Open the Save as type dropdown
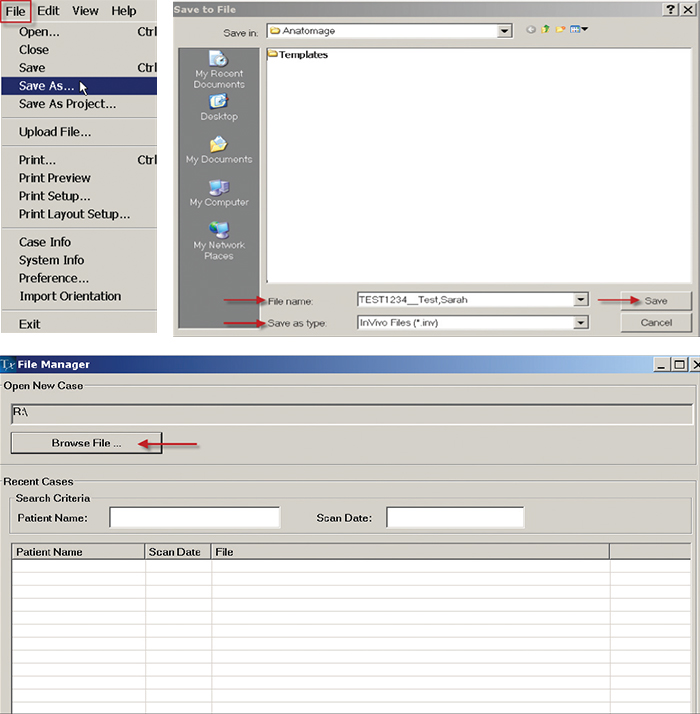This screenshot has width=700, height=714. [580, 323]
